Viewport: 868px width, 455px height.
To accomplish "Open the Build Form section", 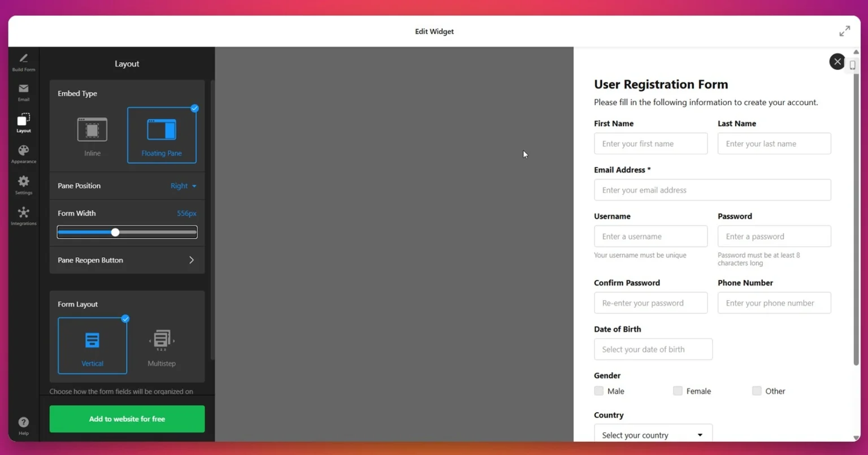I will 23,62.
